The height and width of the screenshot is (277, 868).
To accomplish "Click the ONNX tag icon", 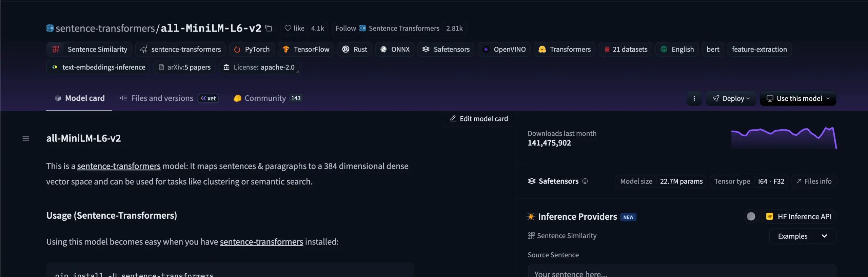I will point(383,50).
